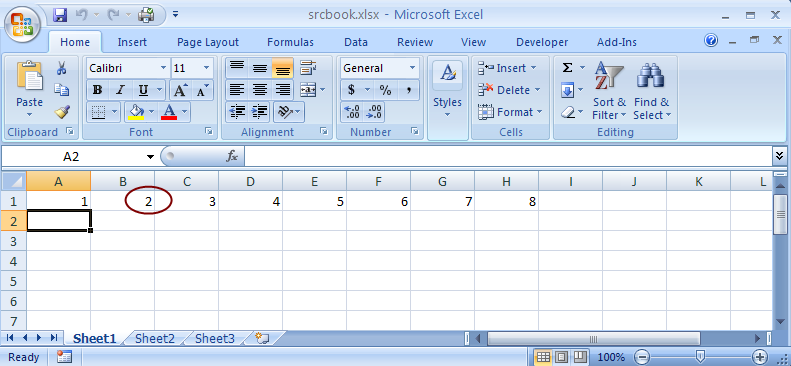Screen dimensions: 791x366
Task: Center text horizontally in cell
Action: (x=259, y=90)
